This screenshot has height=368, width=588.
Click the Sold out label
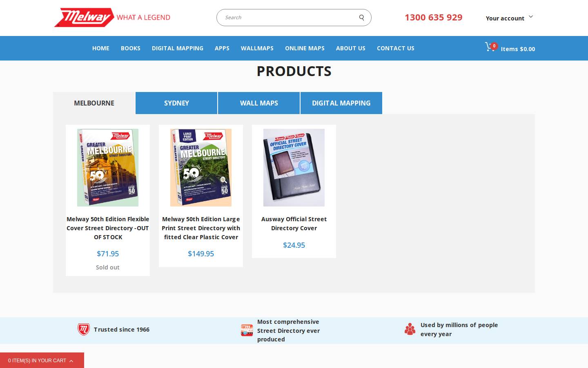click(108, 267)
